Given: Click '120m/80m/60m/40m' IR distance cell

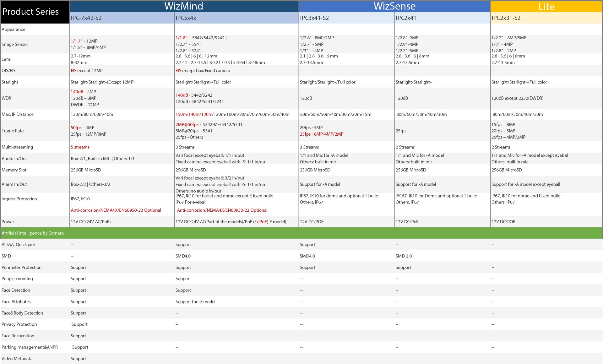Looking at the screenshot, I should [92, 114].
